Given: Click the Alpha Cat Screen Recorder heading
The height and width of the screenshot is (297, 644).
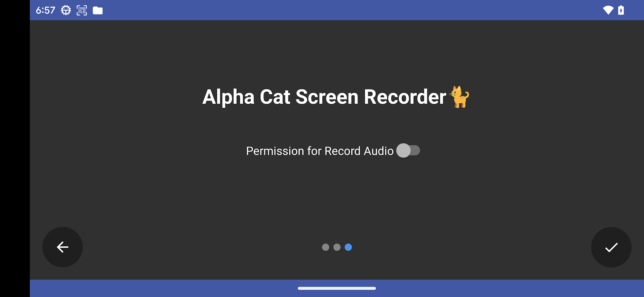Looking at the screenshot, I should tap(324, 97).
